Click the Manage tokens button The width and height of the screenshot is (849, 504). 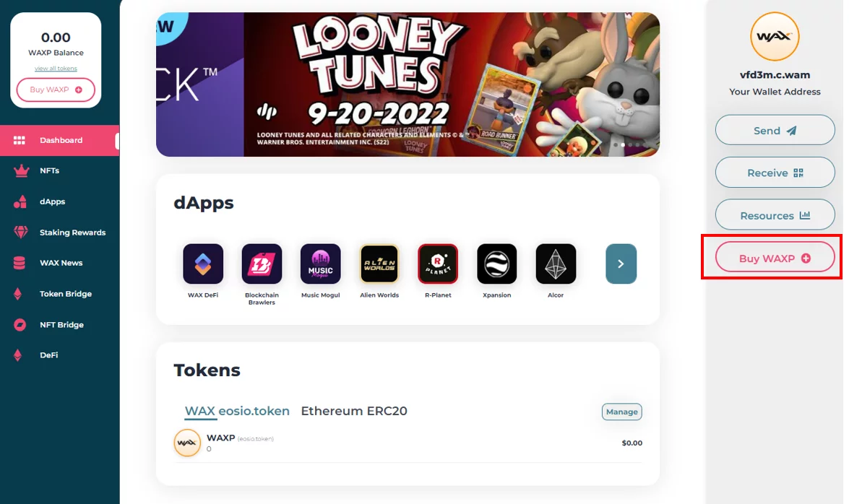tap(621, 412)
